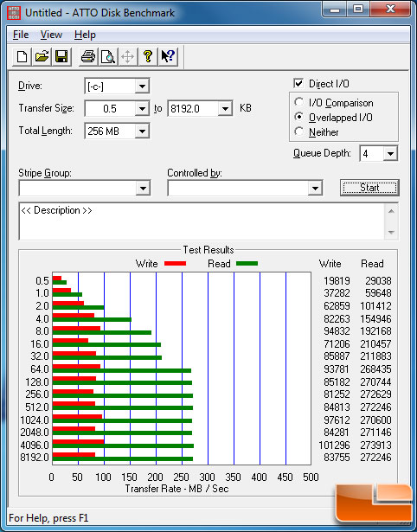Click the New document toolbar icon
This screenshot has width=417, height=532.
point(22,56)
